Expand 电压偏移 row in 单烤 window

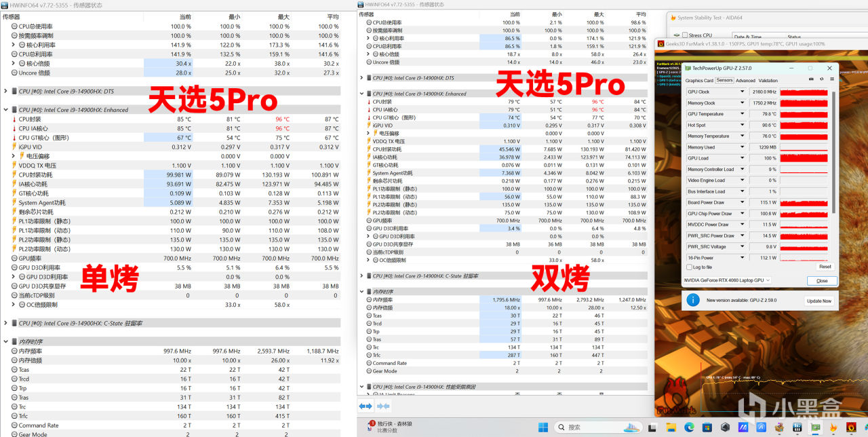pos(14,156)
